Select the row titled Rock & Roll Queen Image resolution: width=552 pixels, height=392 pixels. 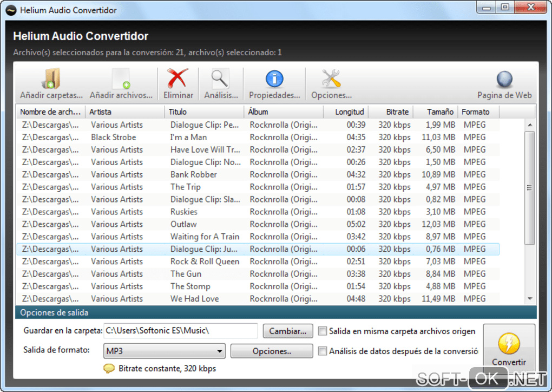click(258, 262)
